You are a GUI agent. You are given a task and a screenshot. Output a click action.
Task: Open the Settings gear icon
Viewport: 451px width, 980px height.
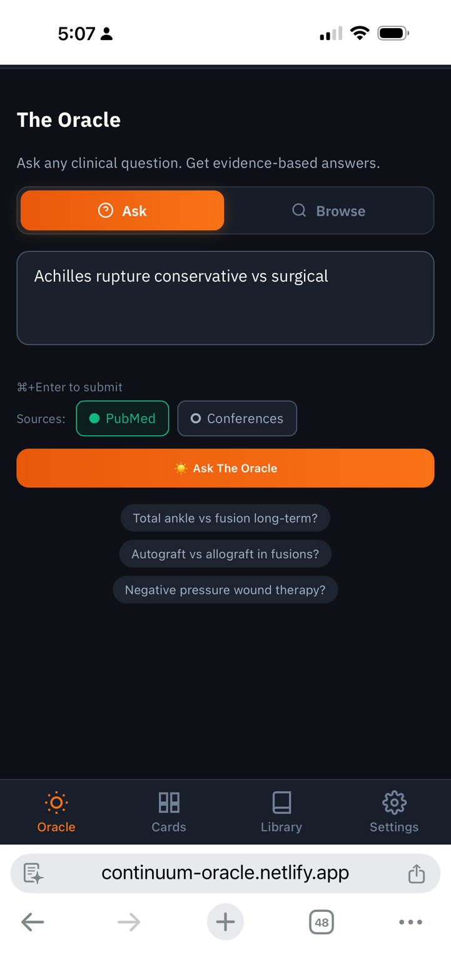click(x=394, y=811)
